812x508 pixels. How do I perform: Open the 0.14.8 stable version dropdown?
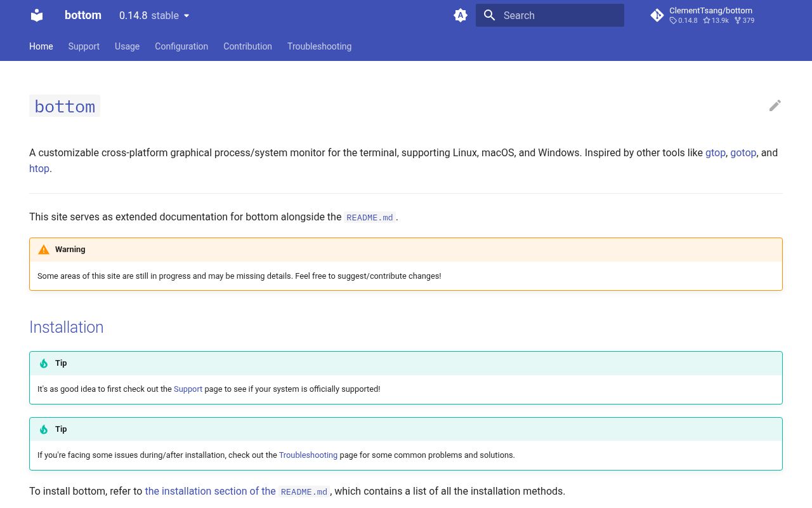[154, 15]
